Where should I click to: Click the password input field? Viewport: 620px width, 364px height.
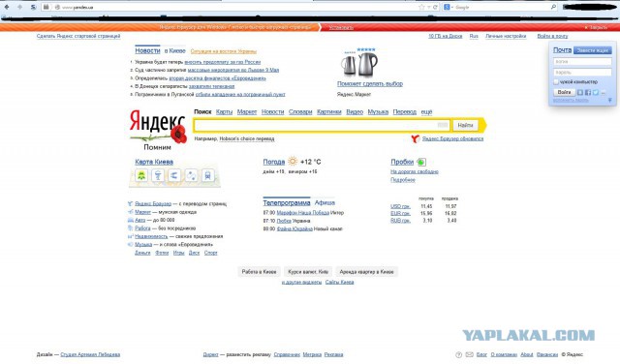[582, 73]
